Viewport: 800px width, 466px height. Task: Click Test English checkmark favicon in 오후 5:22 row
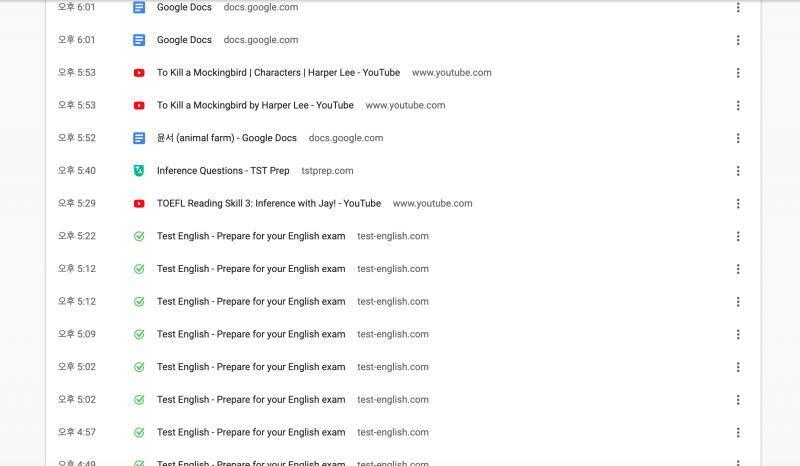pos(139,236)
